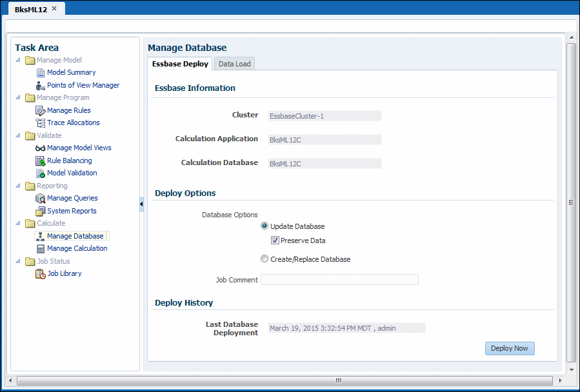This screenshot has height=392, width=580.
Task: Click the Job Comment input field
Action: point(339,280)
